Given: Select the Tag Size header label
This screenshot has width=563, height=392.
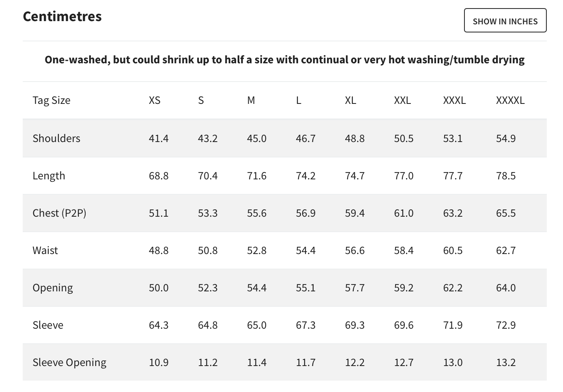Looking at the screenshot, I should click(52, 100).
